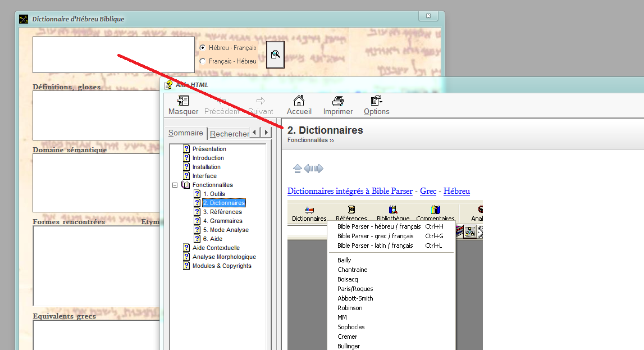Image resolution: width=644 pixels, height=350 pixels.
Task: Switch to the Rechercher tab
Action: tap(229, 134)
